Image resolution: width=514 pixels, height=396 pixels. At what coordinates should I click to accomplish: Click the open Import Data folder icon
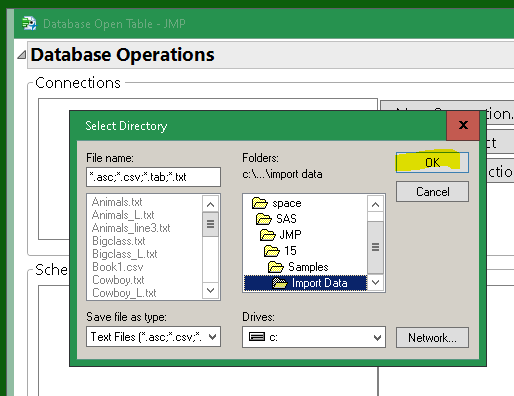280,283
